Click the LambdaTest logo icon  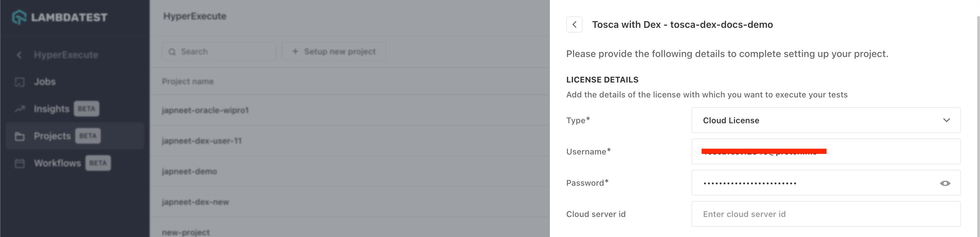19,17
